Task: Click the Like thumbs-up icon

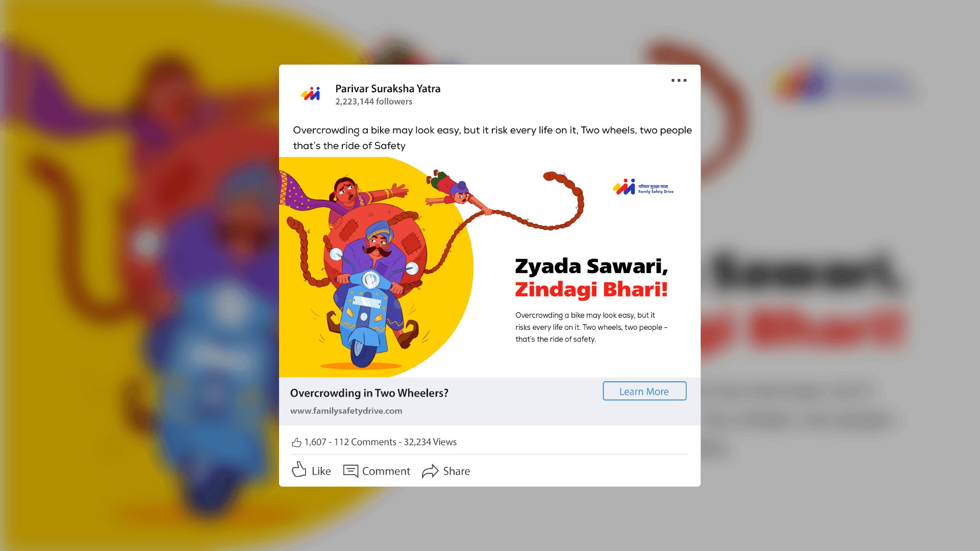Action: pyautogui.click(x=299, y=469)
